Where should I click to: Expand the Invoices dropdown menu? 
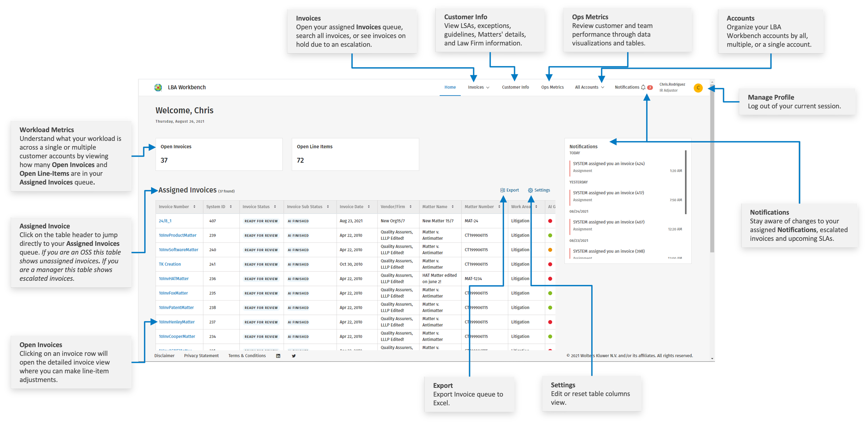[x=478, y=88]
